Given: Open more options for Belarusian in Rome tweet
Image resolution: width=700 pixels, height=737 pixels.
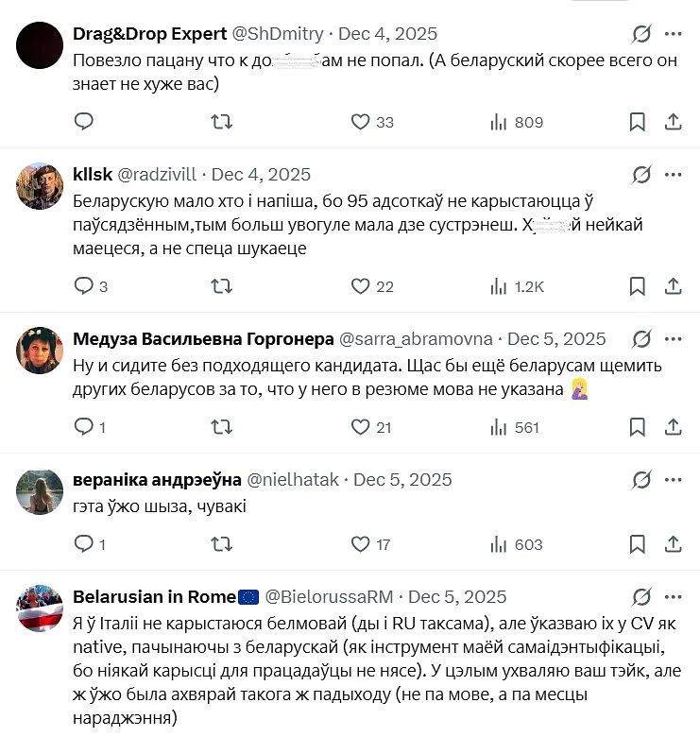Looking at the screenshot, I should [x=674, y=597].
